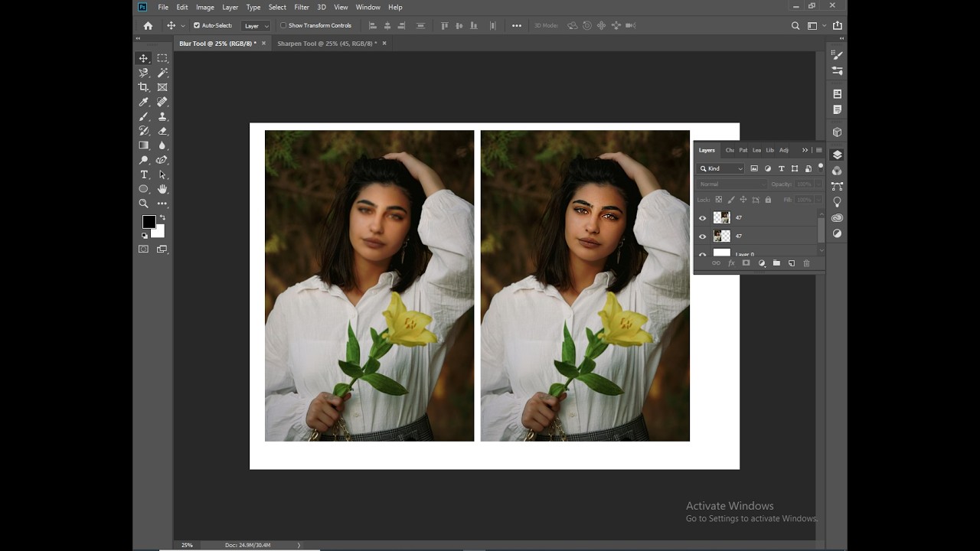
Task: Choose the Magic Wand tool
Action: point(162,73)
